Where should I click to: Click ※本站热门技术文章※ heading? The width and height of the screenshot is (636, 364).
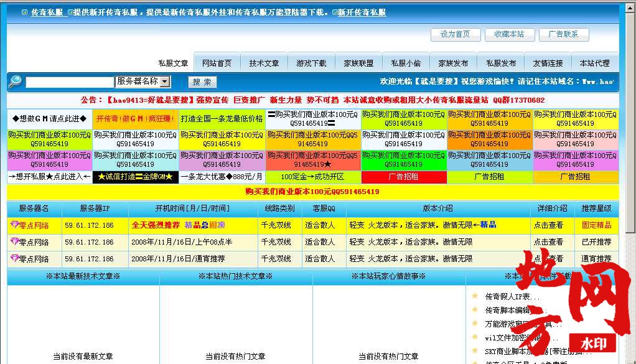point(236,276)
